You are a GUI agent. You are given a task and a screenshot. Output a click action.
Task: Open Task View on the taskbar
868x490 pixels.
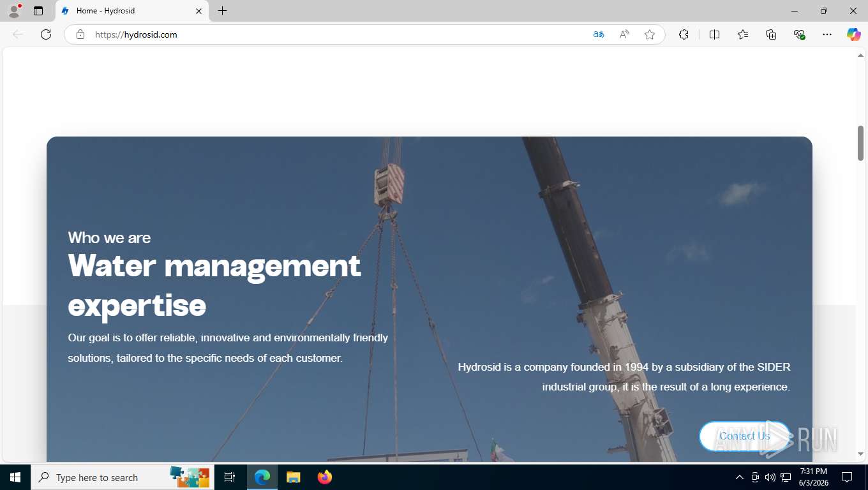coord(230,477)
